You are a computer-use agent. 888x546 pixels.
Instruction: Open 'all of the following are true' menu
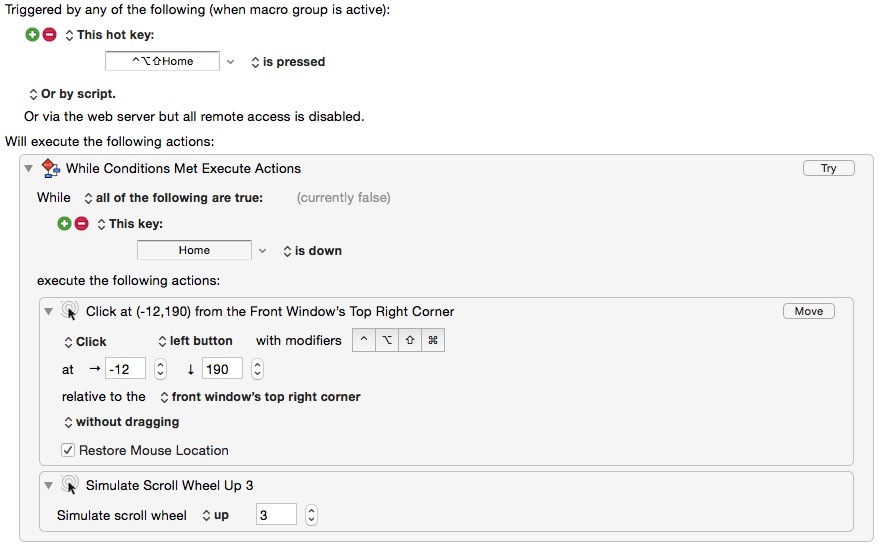coord(173,198)
